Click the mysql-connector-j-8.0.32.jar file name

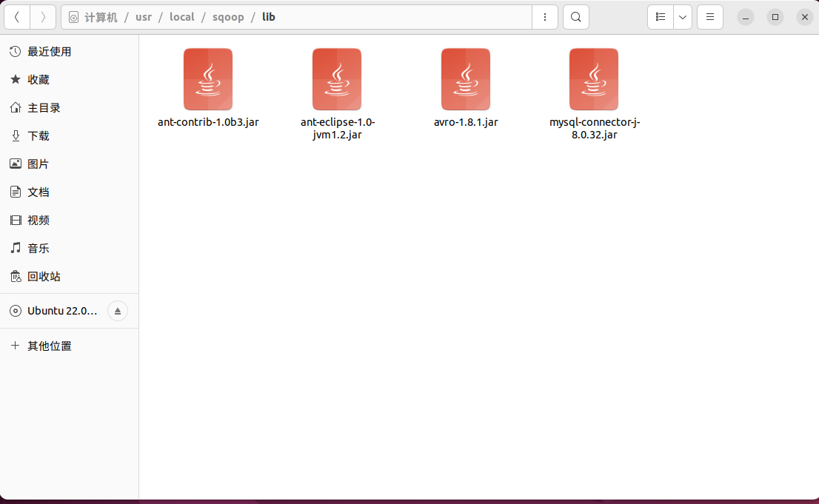point(595,129)
